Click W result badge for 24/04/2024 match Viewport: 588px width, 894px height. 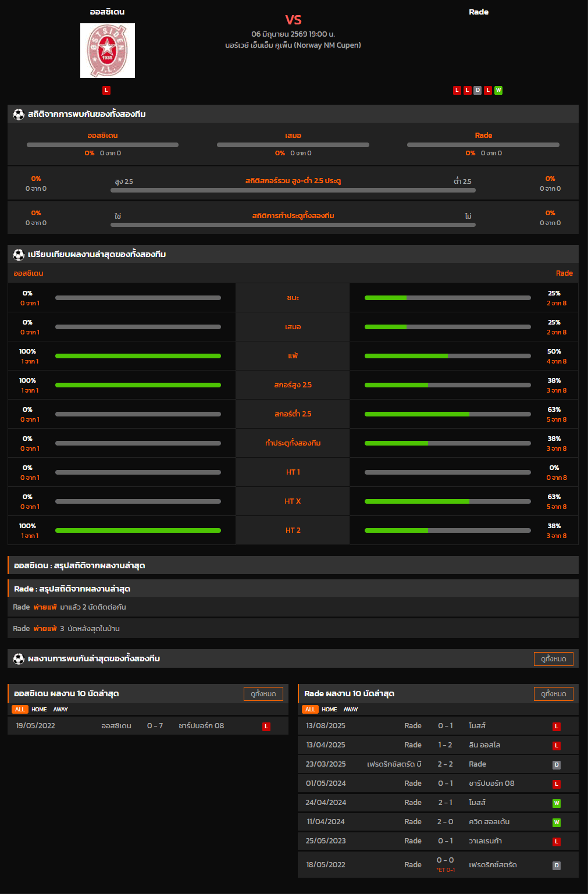(557, 803)
